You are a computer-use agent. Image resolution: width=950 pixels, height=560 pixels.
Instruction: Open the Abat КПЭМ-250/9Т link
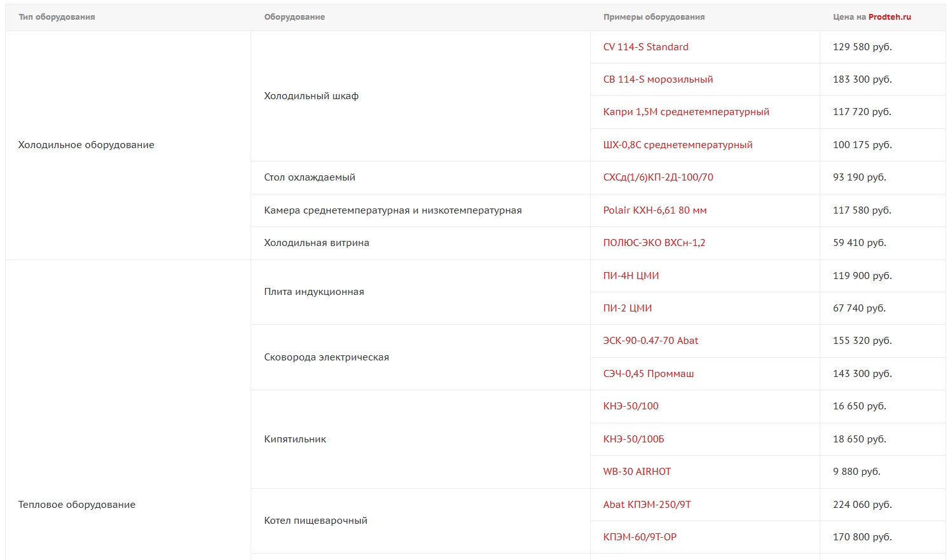[647, 505]
